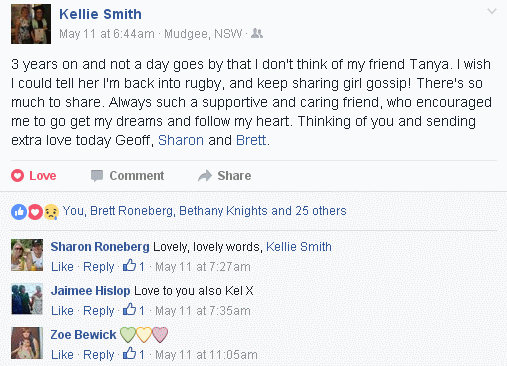Viewport: 507px width, 366px height.
Task: Open Kellie Smith's profile picture
Action: [31, 24]
